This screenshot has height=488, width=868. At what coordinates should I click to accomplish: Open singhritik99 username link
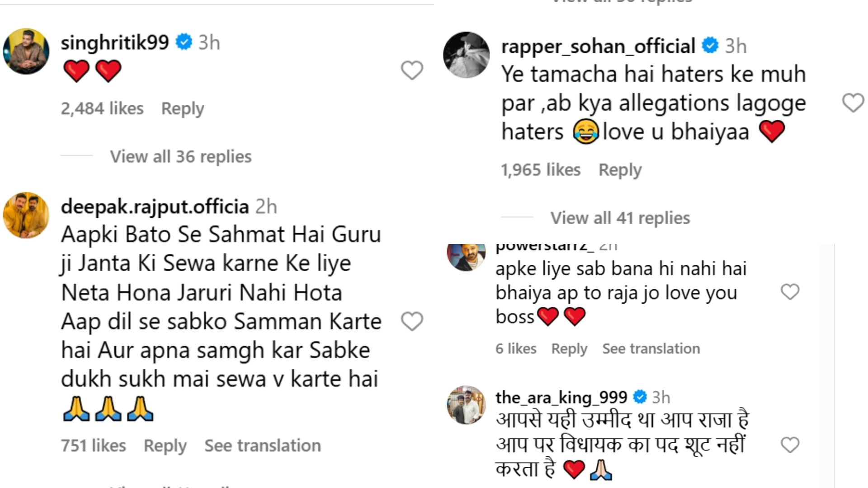(x=115, y=42)
